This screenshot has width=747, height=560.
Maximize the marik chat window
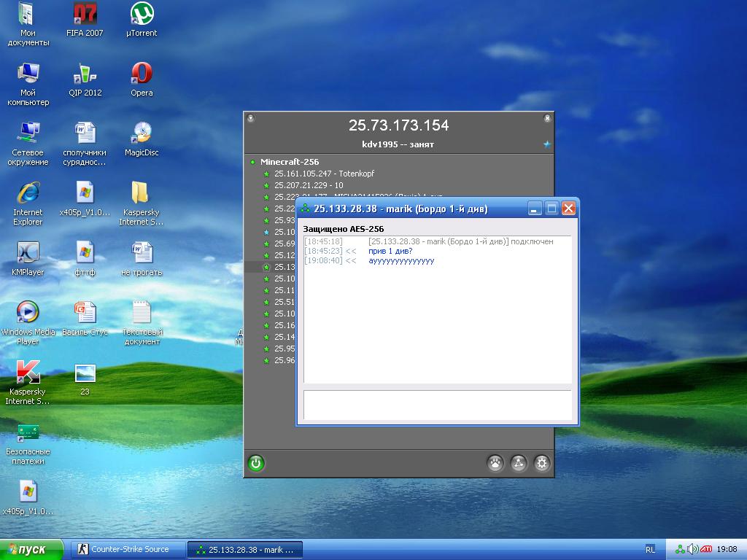coord(551,208)
